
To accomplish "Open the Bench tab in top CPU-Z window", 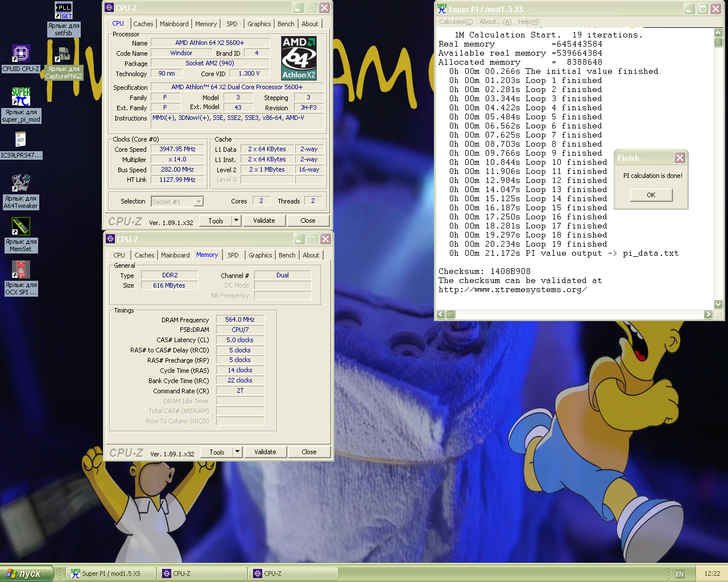I will tap(286, 24).
